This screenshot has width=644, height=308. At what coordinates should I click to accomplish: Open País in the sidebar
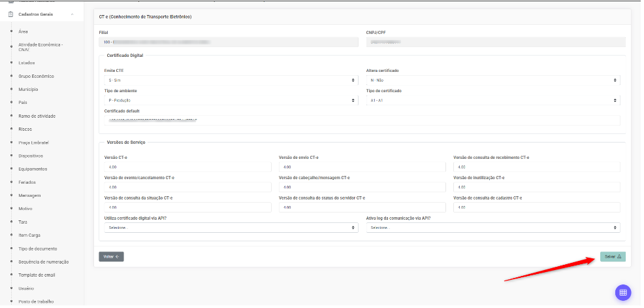click(23, 103)
